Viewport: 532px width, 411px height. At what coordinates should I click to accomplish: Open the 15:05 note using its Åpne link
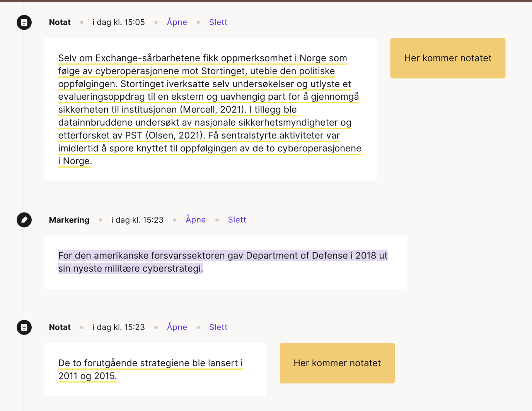pos(177,22)
